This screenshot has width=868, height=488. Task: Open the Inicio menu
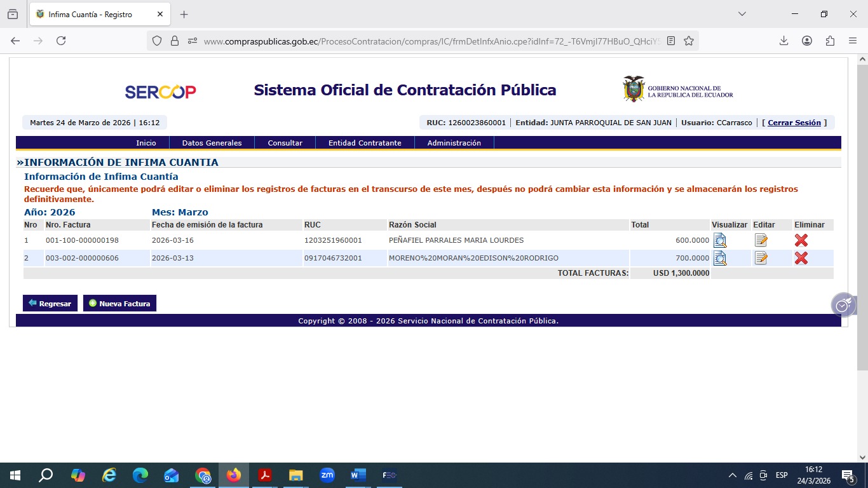pyautogui.click(x=146, y=143)
